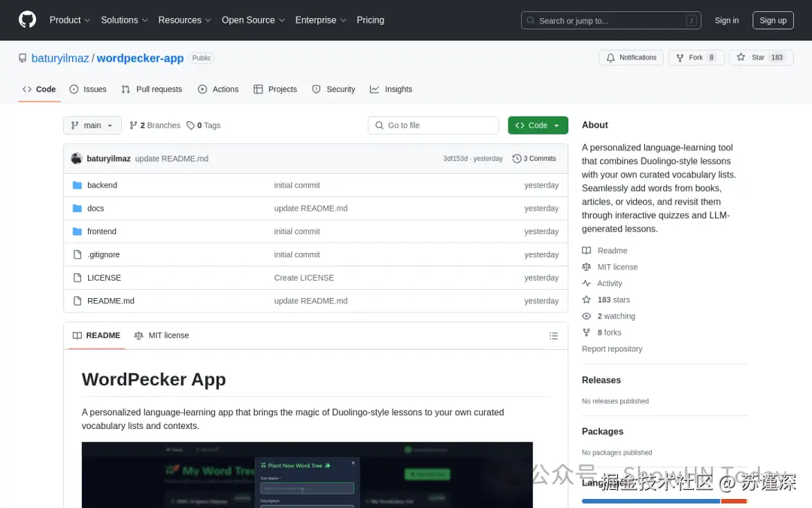The width and height of the screenshot is (812, 508).
Task: Click the Sign in link
Action: coord(726,20)
